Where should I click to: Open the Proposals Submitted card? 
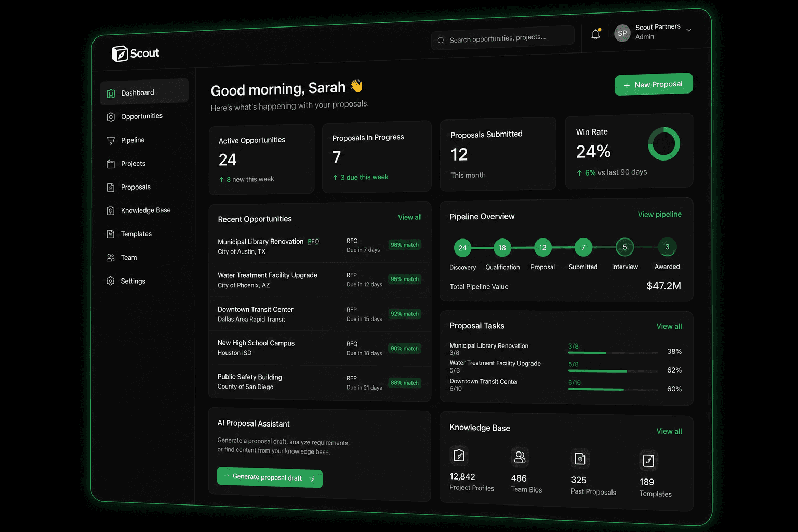pos(498,154)
